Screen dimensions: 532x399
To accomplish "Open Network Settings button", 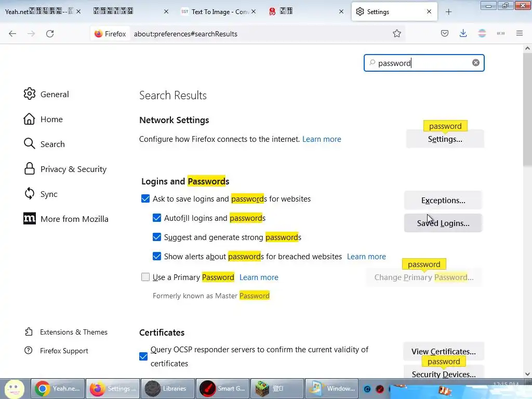I will (x=445, y=139).
